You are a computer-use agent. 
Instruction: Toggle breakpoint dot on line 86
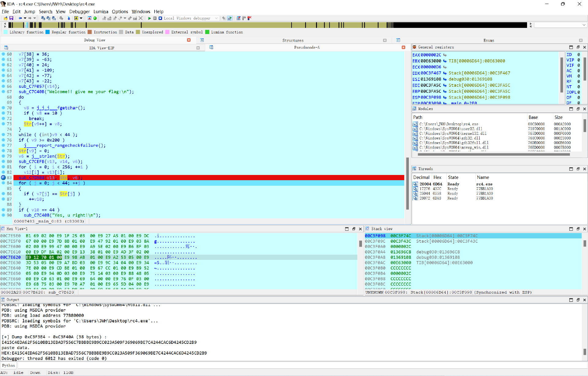[3, 194]
